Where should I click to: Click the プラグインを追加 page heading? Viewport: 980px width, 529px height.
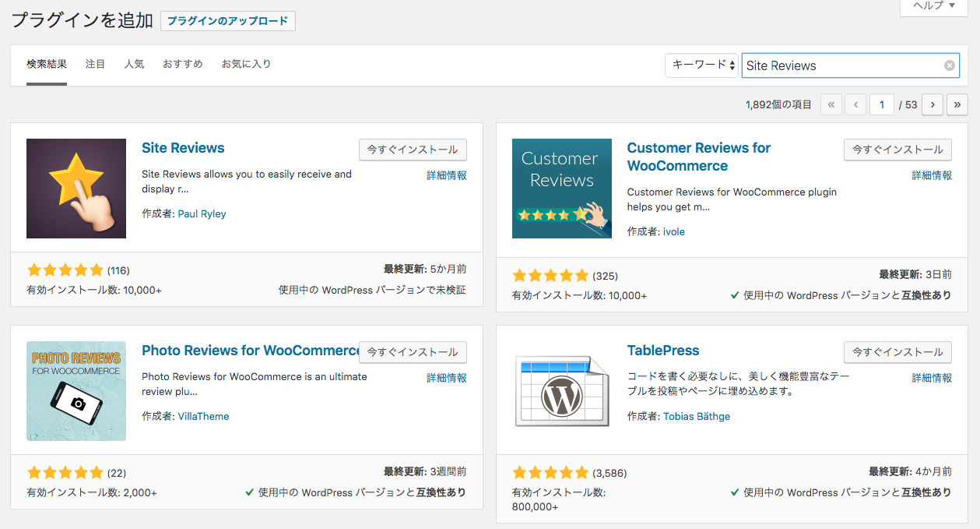coord(82,21)
